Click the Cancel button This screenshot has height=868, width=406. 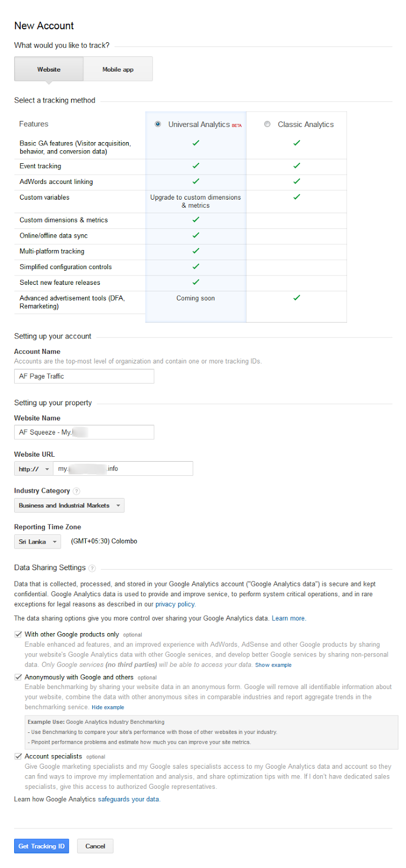pos(95,846)
